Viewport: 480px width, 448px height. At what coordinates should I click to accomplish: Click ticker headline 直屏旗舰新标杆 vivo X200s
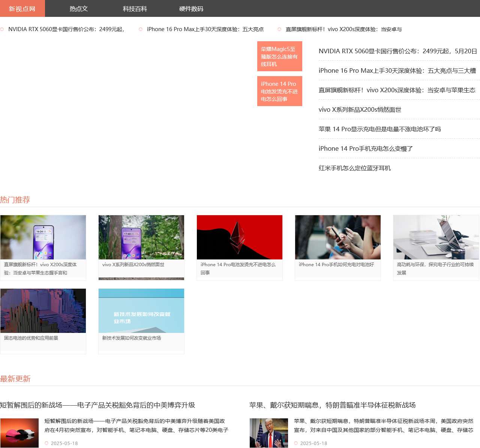coord(343,29)
